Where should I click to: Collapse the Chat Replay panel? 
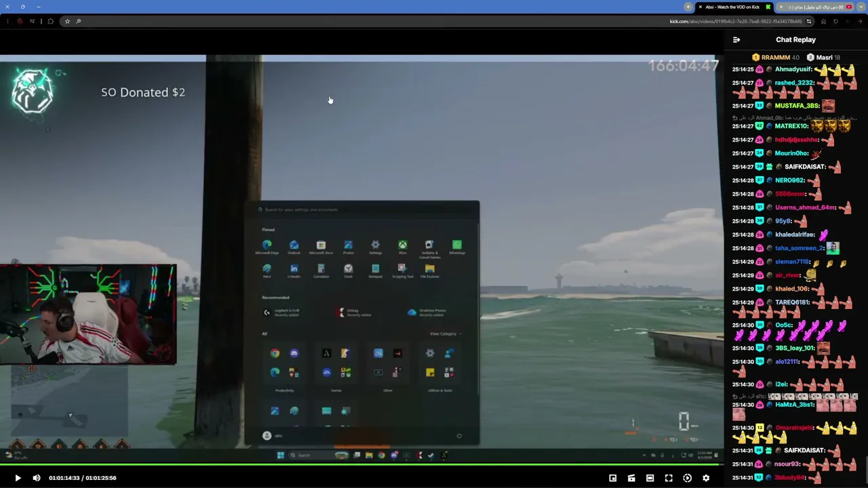(736, 40)
